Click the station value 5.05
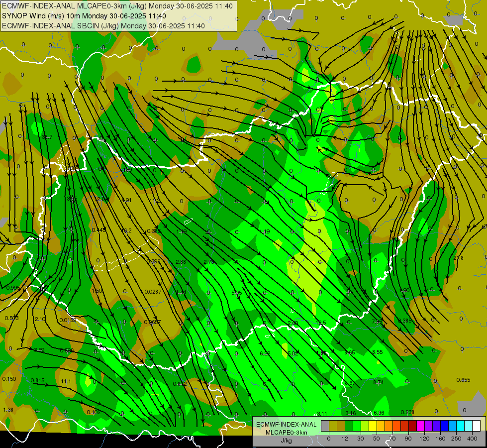The width and height of the screenshot is (487, 448). [237, 293]
